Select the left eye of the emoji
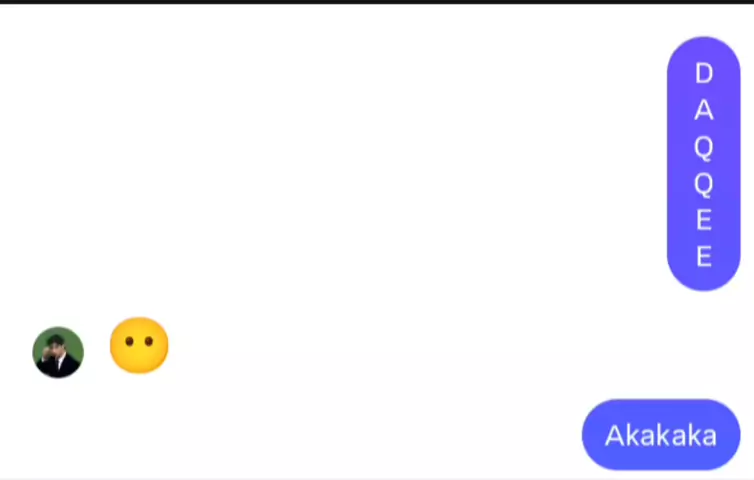This screenshot has height=480, width=754. tap(129, 341)
